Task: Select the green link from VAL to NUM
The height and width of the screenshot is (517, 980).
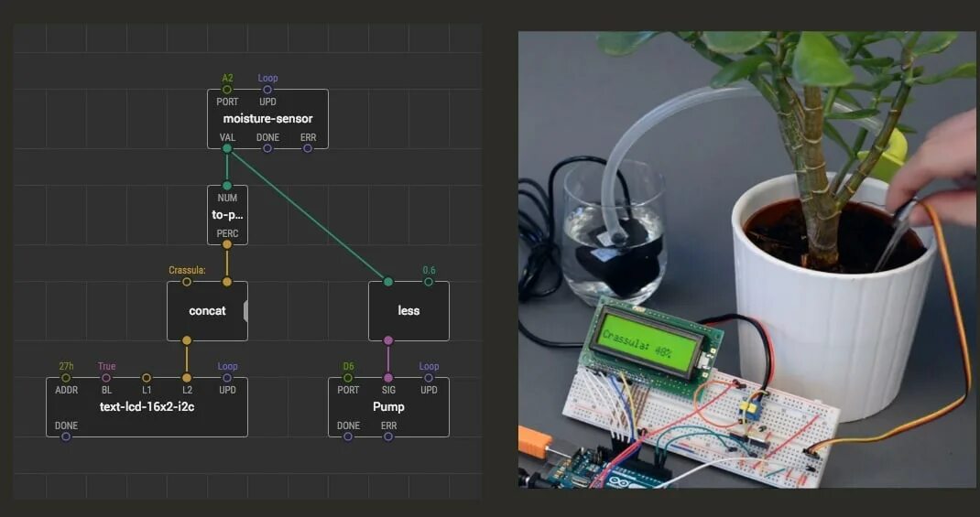Action: coord(227,167)
